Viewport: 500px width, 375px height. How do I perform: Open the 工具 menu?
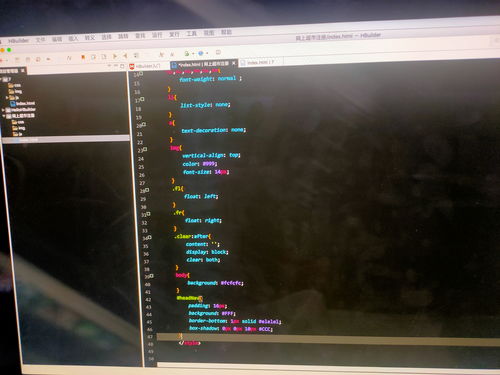point(191,34)
